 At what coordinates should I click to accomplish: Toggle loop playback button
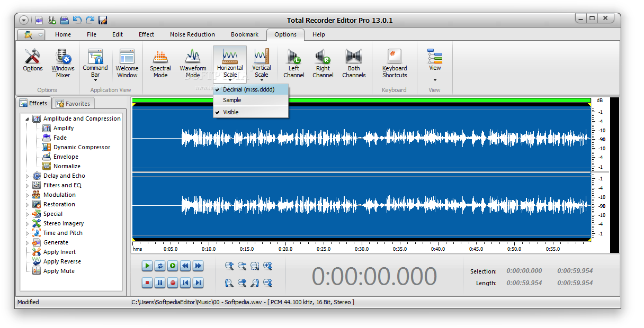tap(160, 266)
